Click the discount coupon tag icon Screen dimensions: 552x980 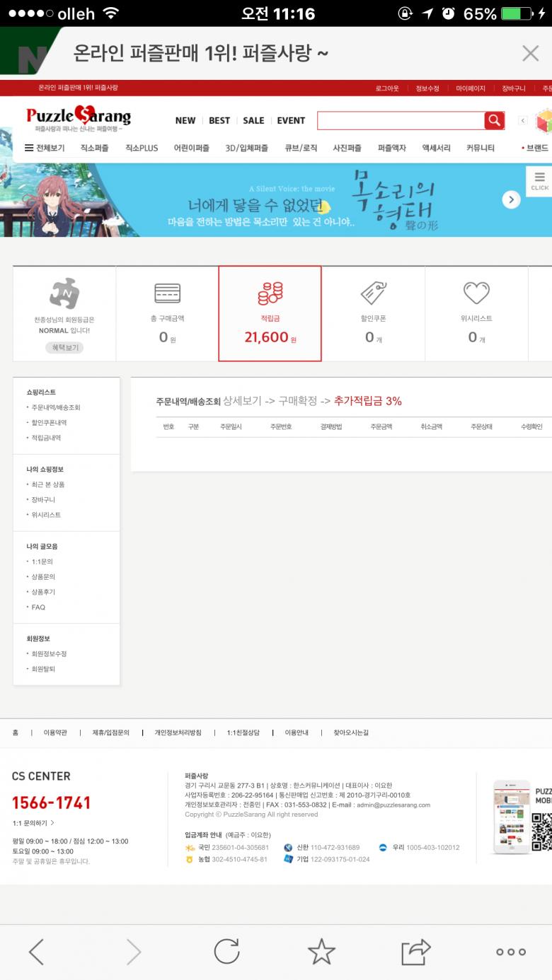373,293
